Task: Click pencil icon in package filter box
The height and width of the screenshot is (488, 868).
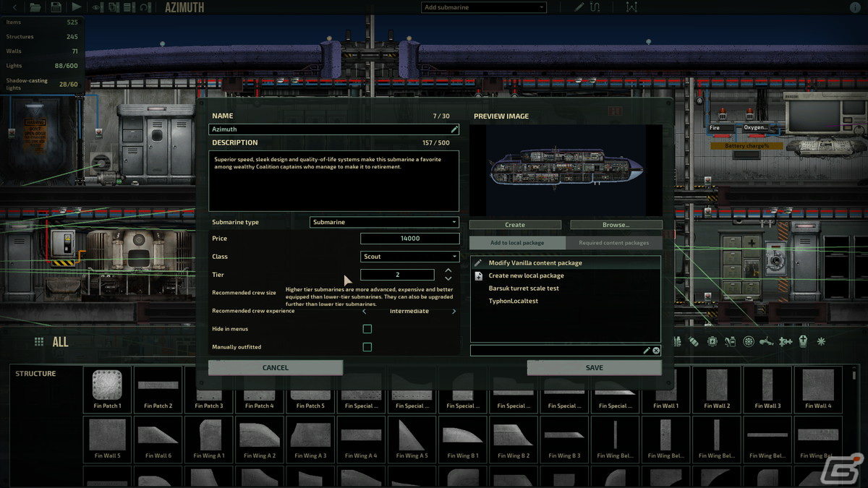Action: click(647, 351)
